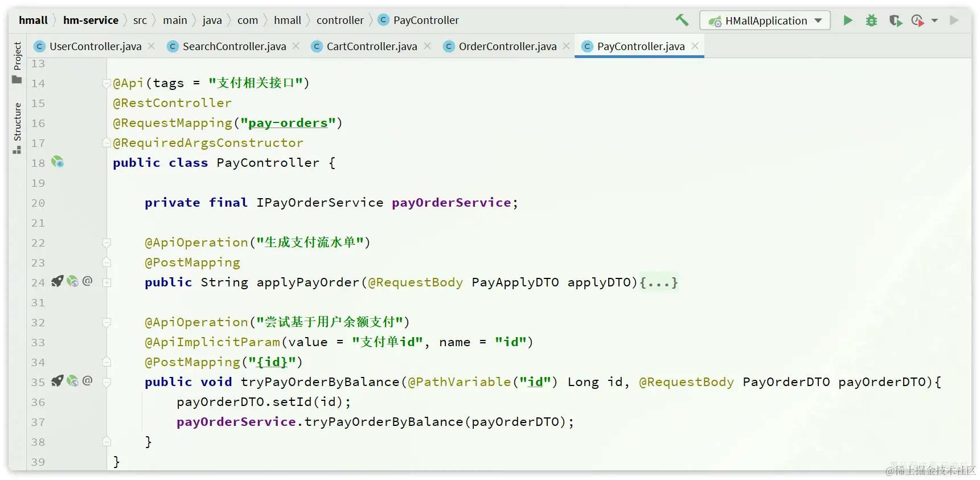Click the hm-service breadcrumb
The width and height of the screenshot is (980, 480).
click(91, 20)
